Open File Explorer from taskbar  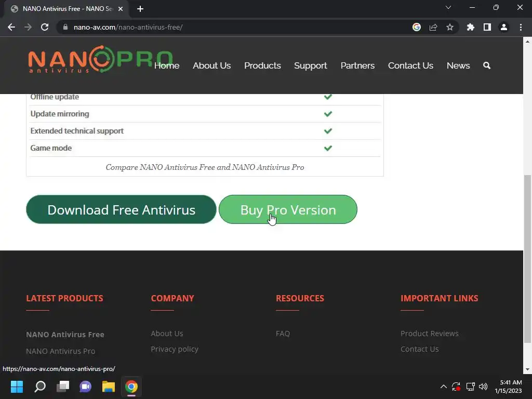pos(109,387)
